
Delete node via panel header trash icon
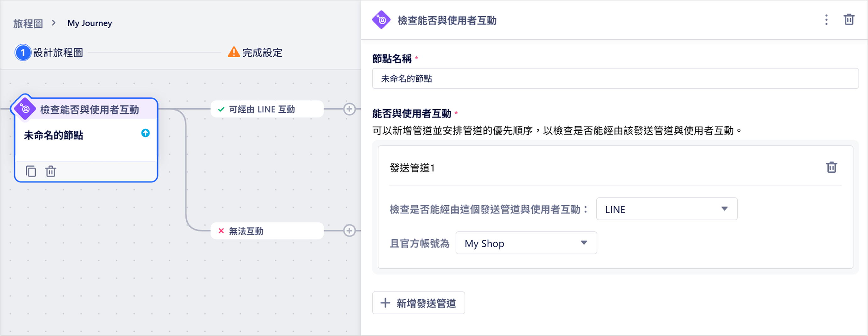(x=849, y=20)
